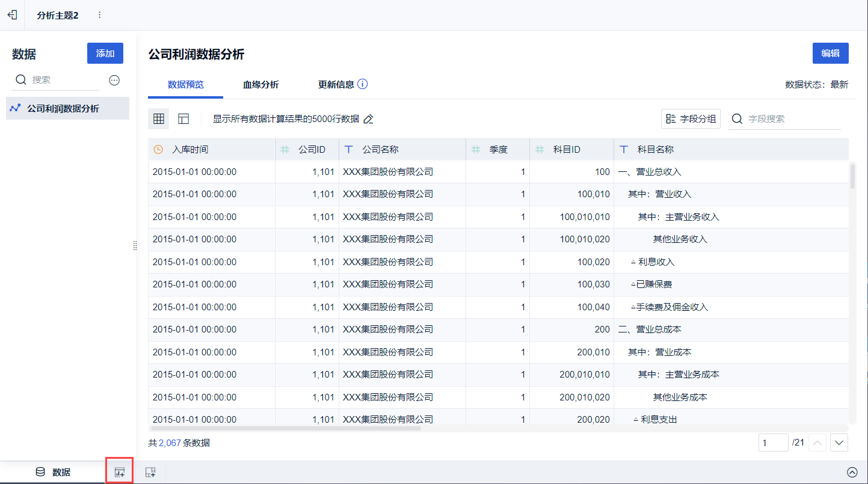Go to next page with down chevron

pyautogui.click(x=839, y=443)
